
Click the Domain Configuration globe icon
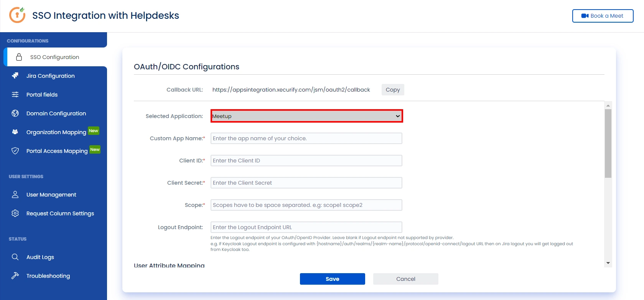point(15,113)
